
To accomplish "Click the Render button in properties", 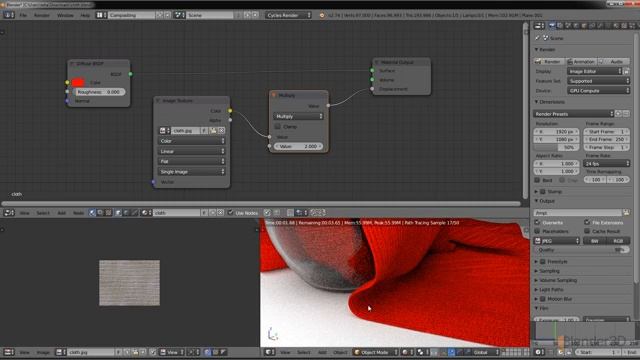I will [x=549, y=61].
